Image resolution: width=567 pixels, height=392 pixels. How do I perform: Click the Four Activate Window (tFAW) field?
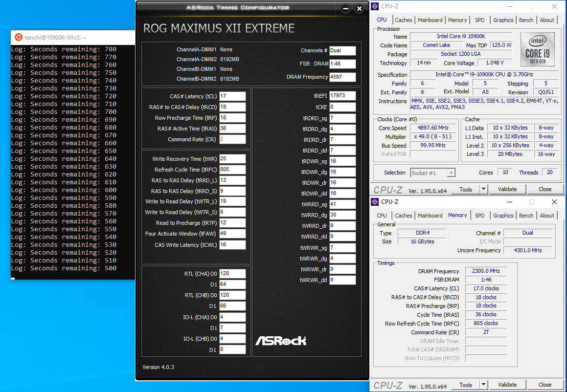point(232,234)
